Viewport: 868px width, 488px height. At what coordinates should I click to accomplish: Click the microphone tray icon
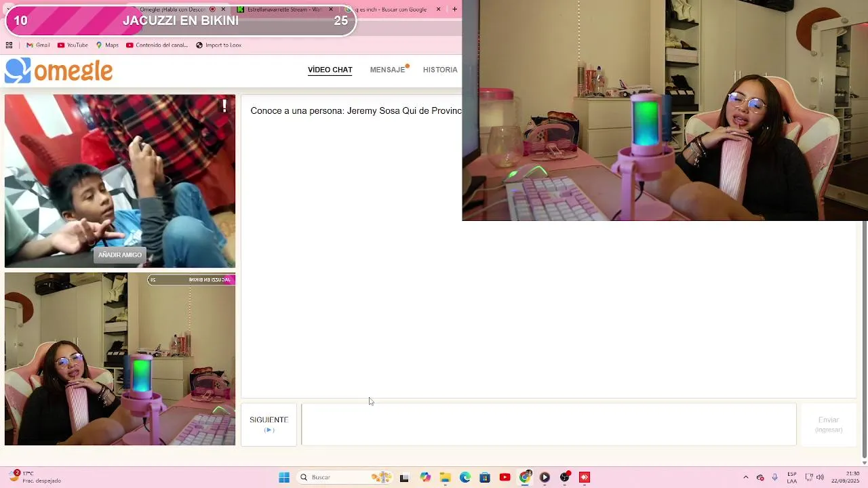point(774,477)
